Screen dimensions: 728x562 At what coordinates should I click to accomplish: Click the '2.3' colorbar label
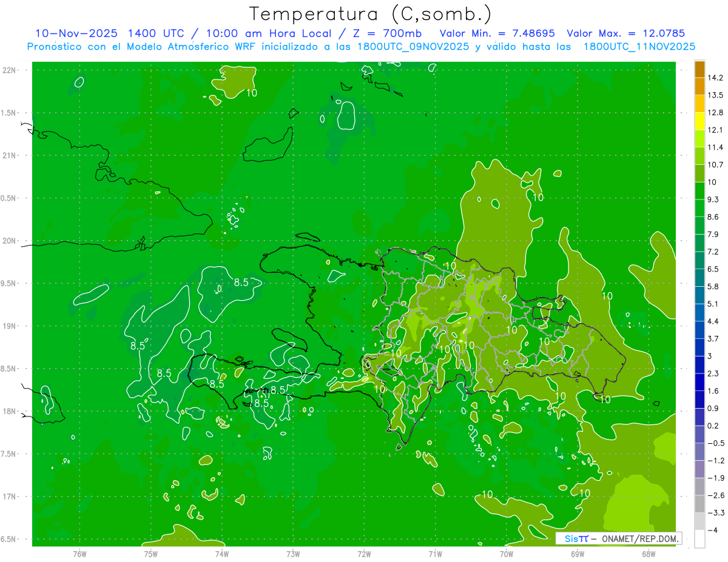point(713,373)
